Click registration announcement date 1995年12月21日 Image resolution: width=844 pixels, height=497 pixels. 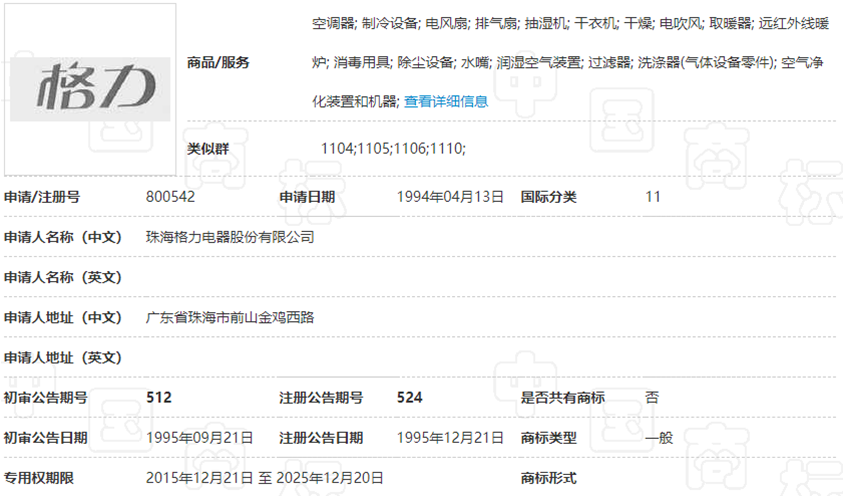(450, 437)
